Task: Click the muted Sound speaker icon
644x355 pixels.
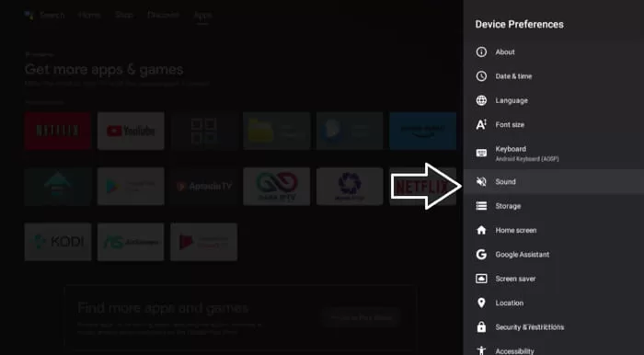Action: click(x=481, y=181)
